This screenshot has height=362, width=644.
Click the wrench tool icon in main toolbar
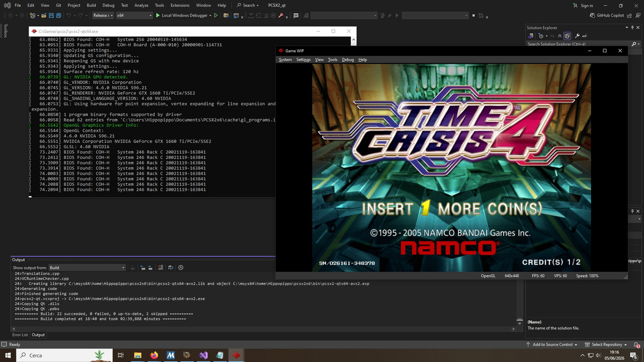click(281, 16)
